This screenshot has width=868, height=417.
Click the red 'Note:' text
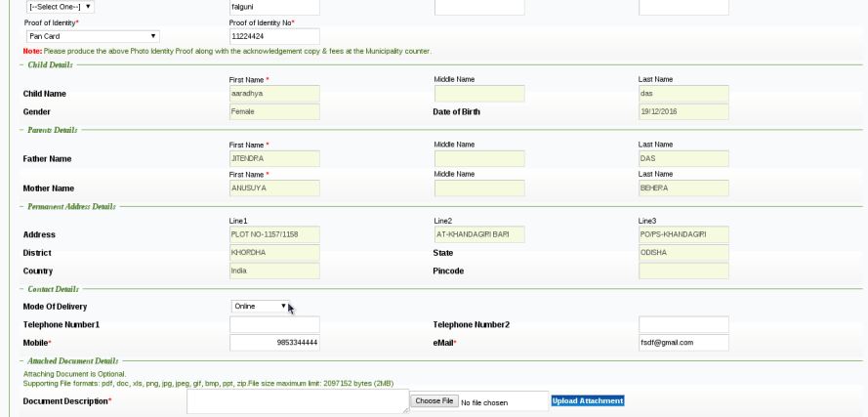(32, 51)
